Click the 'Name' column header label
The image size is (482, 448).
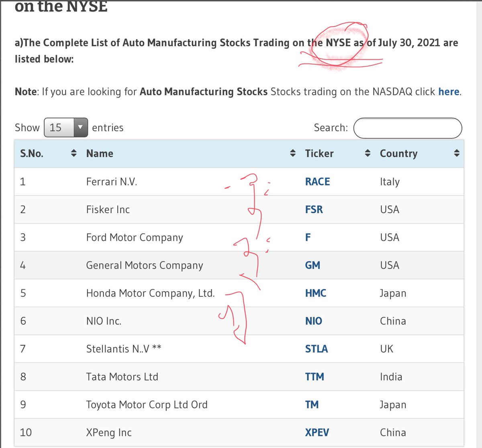[100, 153]
